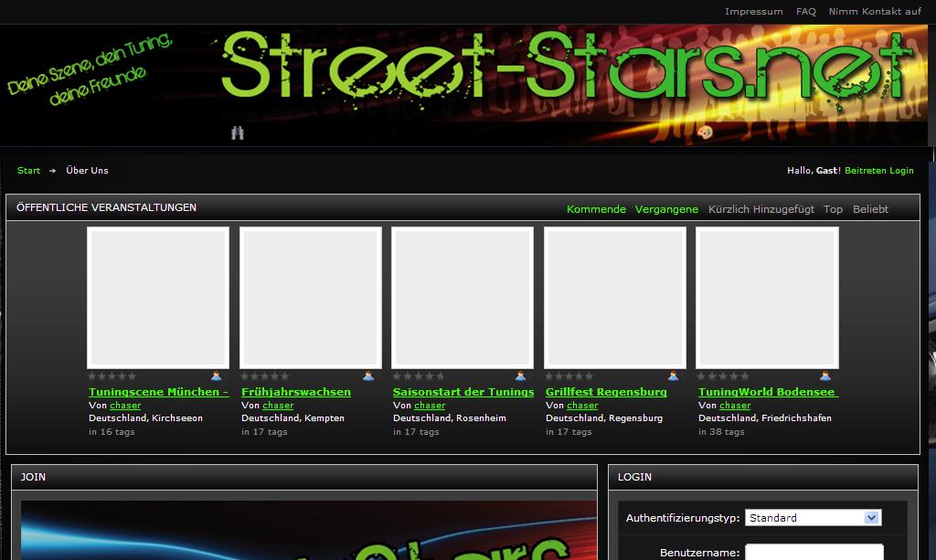
Task: Switch to the Vergangene events tab
Action: tap(666, 209)
